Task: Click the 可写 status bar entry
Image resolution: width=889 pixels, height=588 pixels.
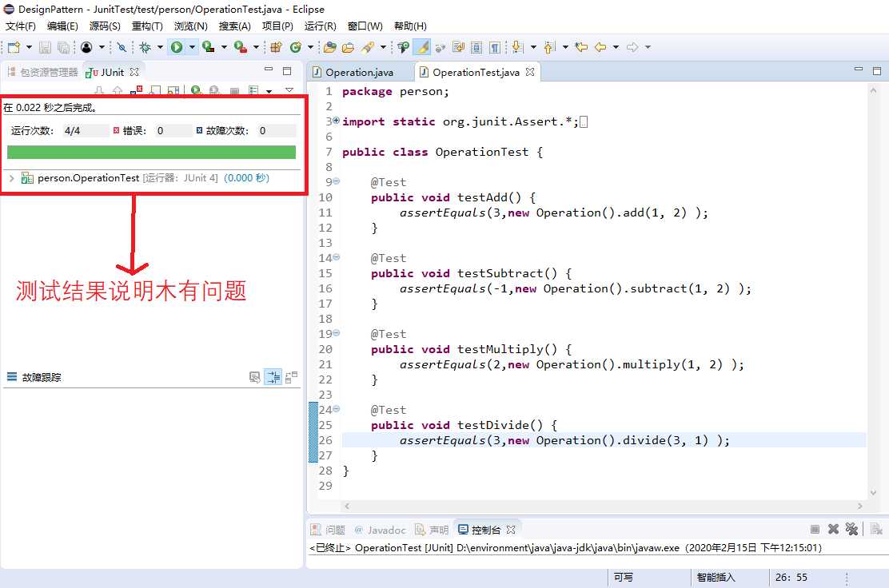Action: click(623, 578)
